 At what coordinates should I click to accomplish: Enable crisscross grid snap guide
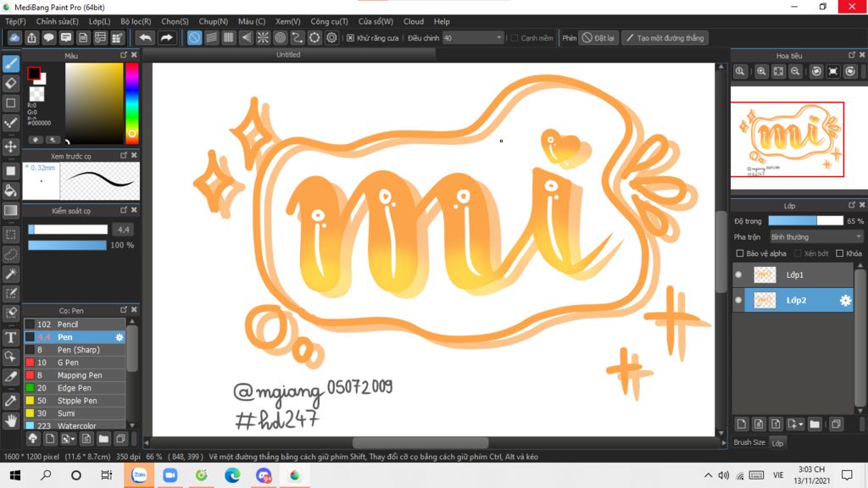(229, 37)
